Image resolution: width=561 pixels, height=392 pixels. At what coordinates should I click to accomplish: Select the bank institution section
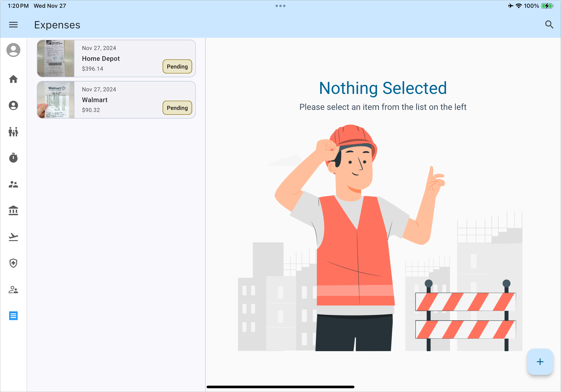13,211
